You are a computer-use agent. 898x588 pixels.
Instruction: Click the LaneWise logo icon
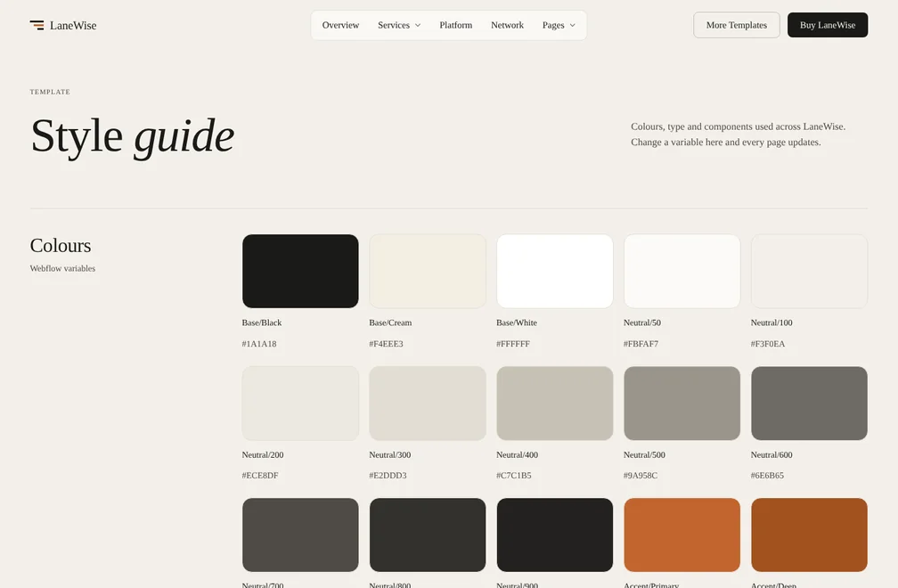tap(37, 25)
